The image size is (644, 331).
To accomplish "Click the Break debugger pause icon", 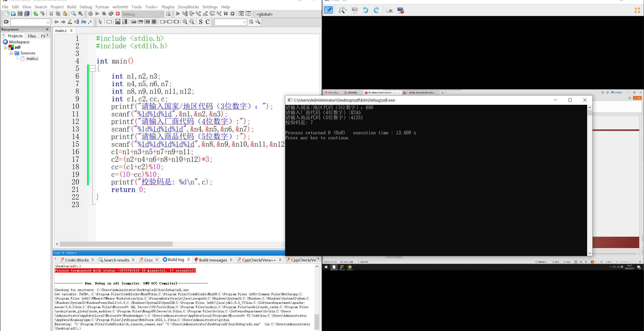I will pyautogui.click(x=226, y=14).
